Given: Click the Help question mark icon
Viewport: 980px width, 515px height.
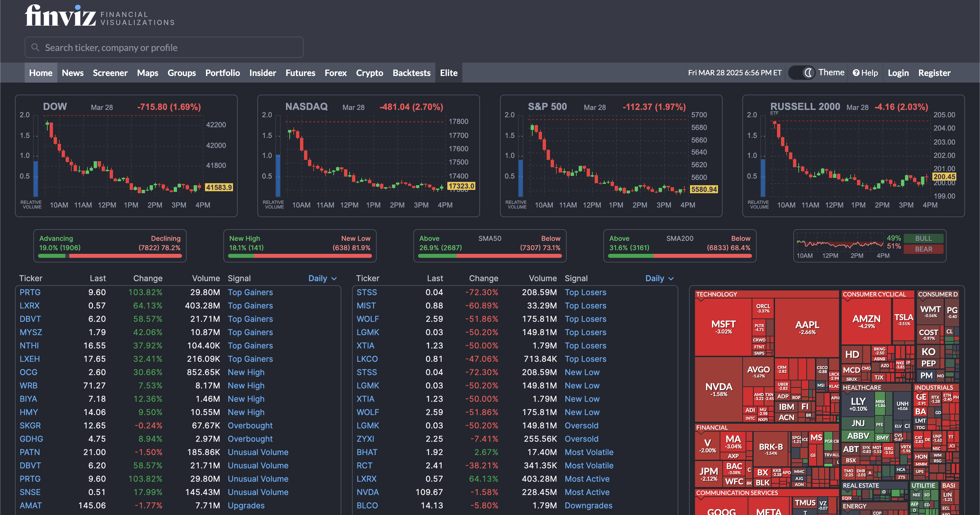Looking at the screenshot, I should [856, 73].
